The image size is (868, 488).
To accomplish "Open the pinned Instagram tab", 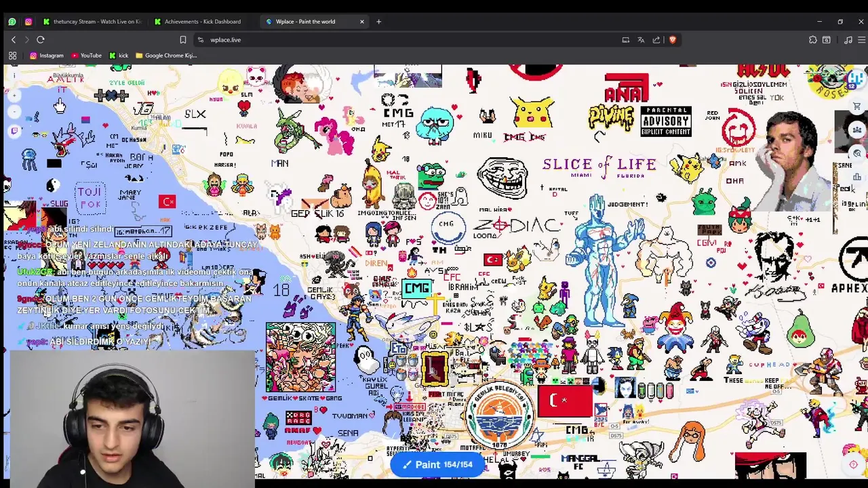I will click(28, 21).
